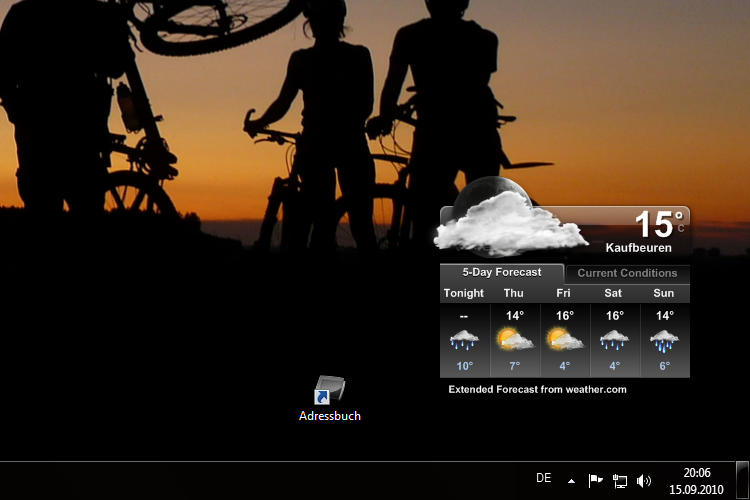Image resolution: width=750 pixels, height=500 pixels.
Task: Follow the Extended Forecast from weather.com link
Action: [x=537, y=389]
